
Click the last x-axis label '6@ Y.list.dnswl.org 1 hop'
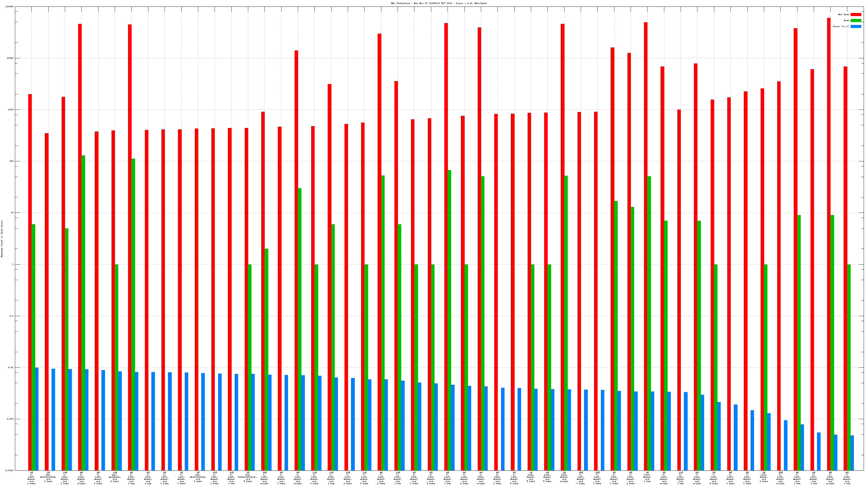pyautogui.click(x=847, y=478)
